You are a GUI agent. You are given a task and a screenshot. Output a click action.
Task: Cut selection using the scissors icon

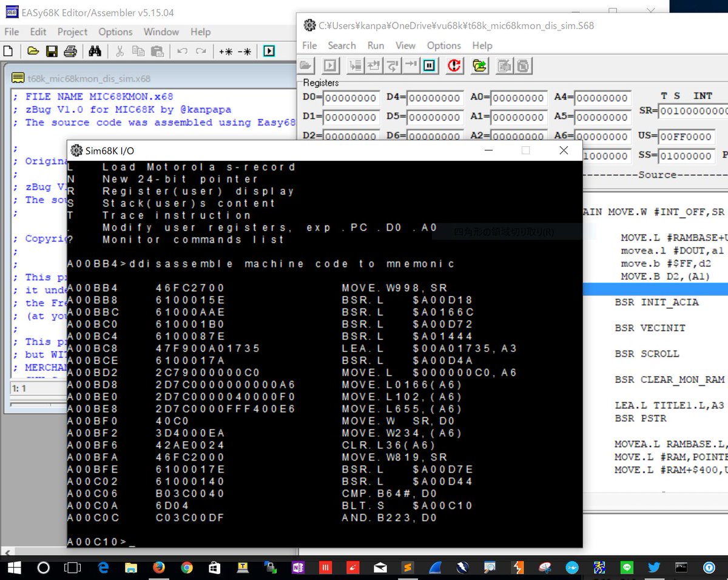[x=120, y=51]
